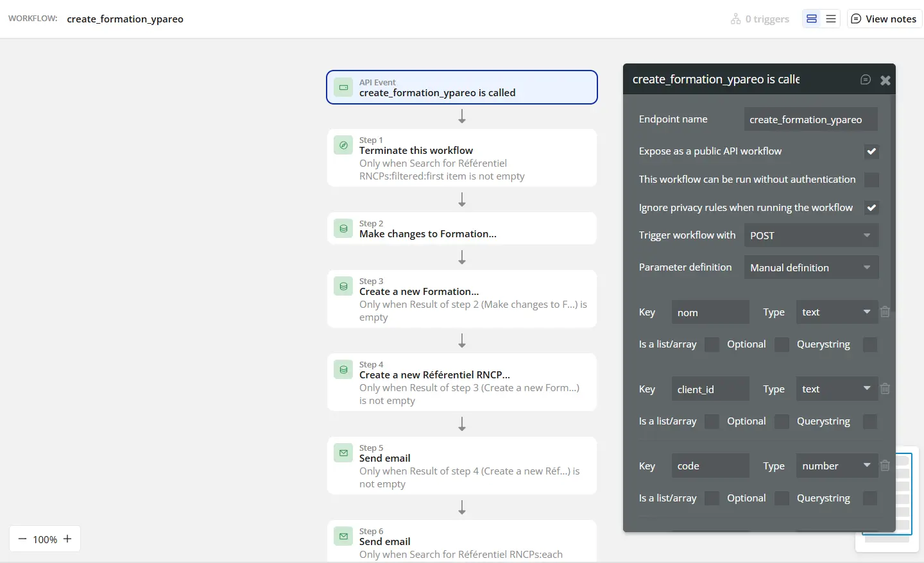Delete the code parameter with its trash icon
The height and width of the screenshot is (563, 924).
tap(886, 466)
